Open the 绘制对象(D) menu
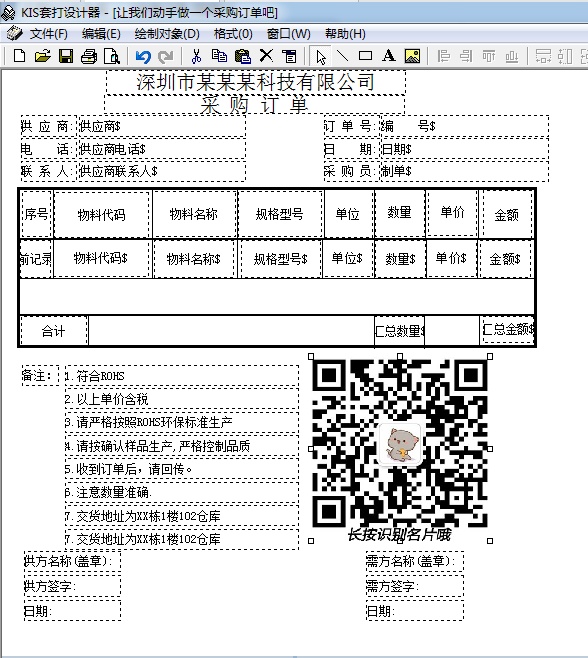Image resolution: width=588 pixels, height=658 pixels. click(x=167, y=34)
